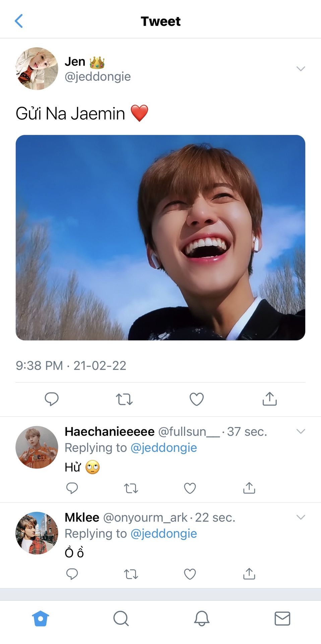The width and height of the screenshot is (321, 644).
Task: Go back using the blue arrow
Action: (x=19, y=21)
